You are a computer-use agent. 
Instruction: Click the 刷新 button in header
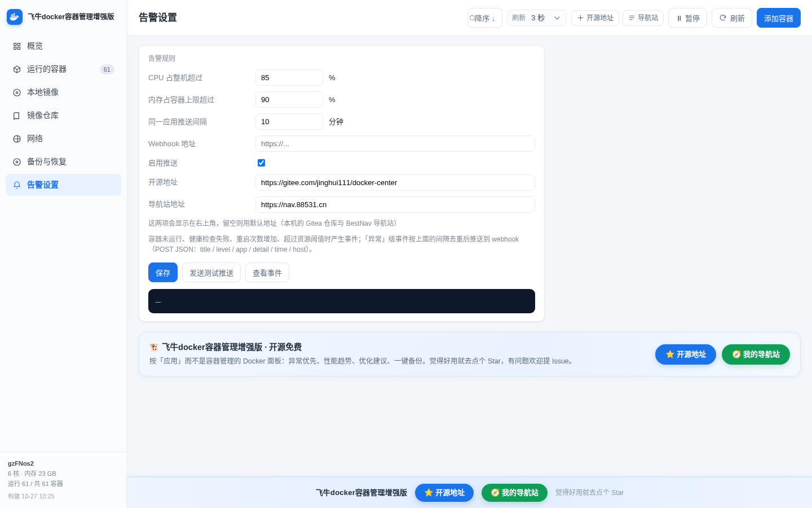pyautogui.click(x=732, y=18)
